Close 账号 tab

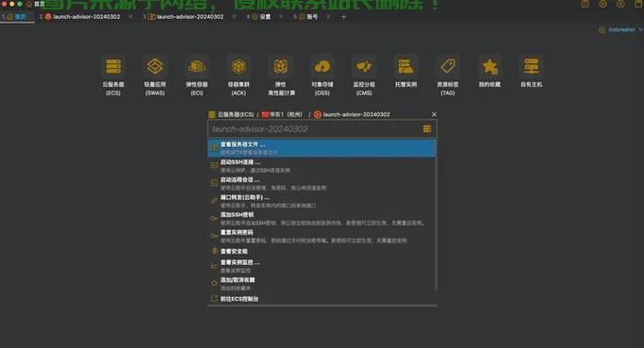(x=328, y=17)
